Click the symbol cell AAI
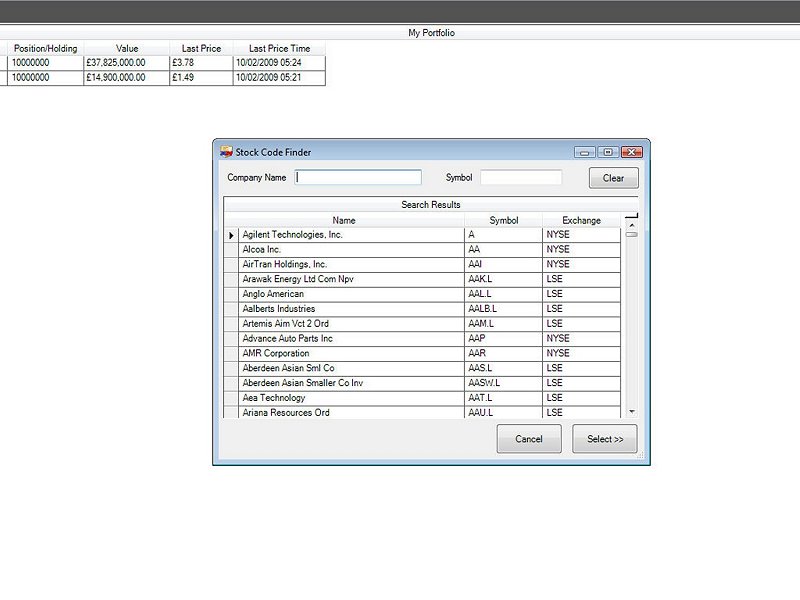The height and width of the screenshot is (600, 800). (504, 264)
